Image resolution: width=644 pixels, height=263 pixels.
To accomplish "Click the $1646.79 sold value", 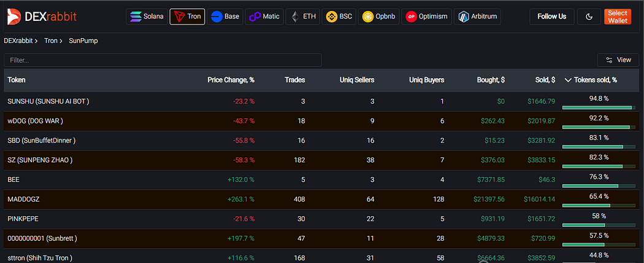I will pyautogui.click(x=542, y=101).
